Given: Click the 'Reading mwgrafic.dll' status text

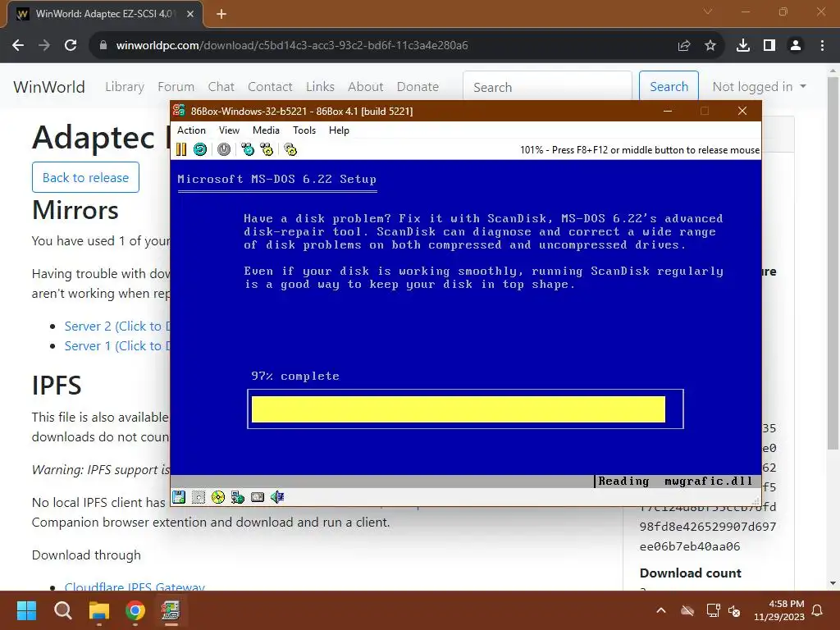Looking at the screenshot, I should tap(675, 481).
